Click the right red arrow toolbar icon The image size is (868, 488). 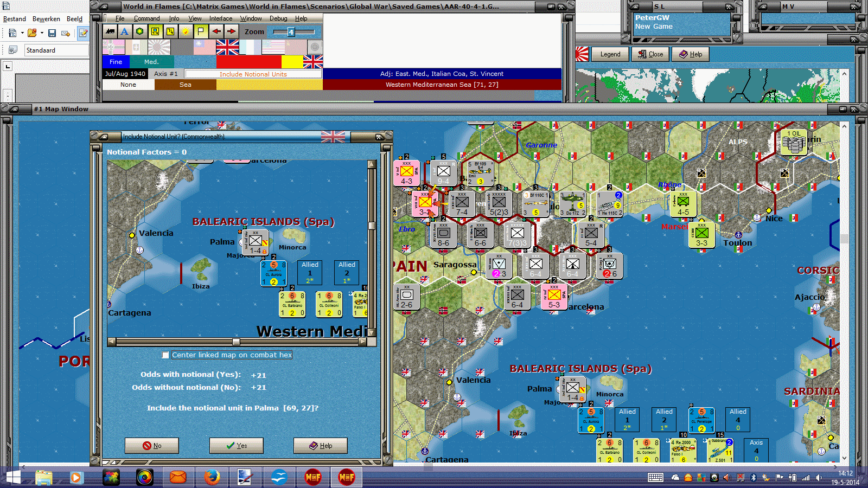231,31
